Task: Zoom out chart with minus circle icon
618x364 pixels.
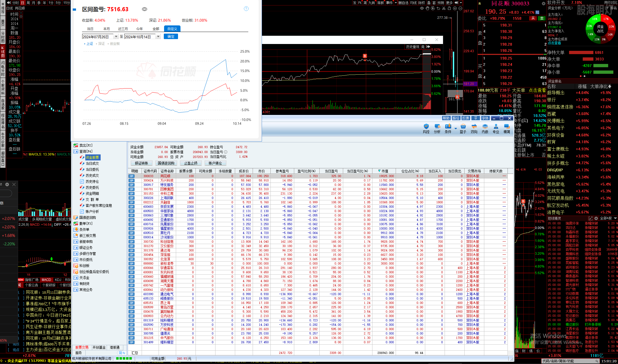Action: 460,8
